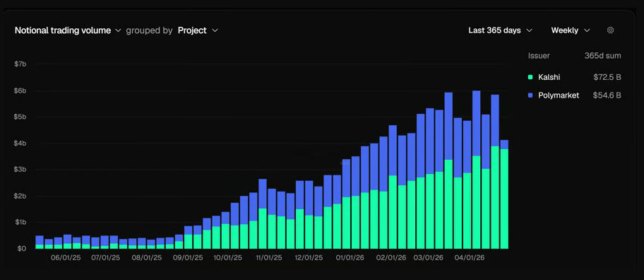
Task: Click the blue Polymarket legend swatch
Action: [530, 95]
